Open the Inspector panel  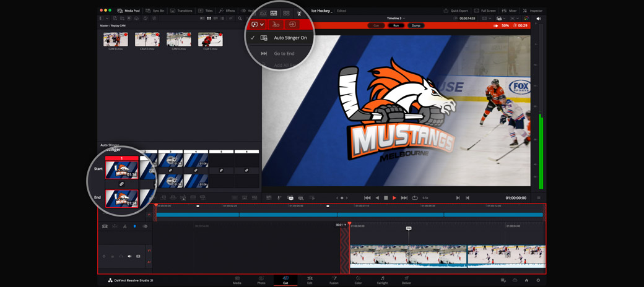click(533, 11)
